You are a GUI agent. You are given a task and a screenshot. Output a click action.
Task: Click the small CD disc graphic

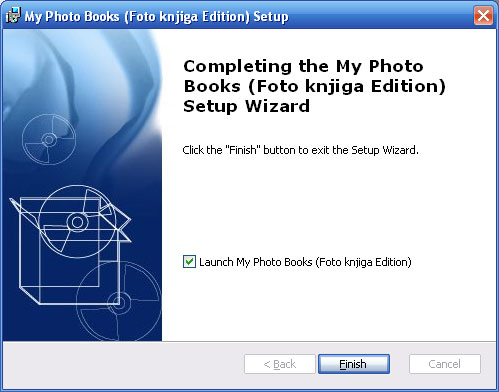(x=49, y=139)
